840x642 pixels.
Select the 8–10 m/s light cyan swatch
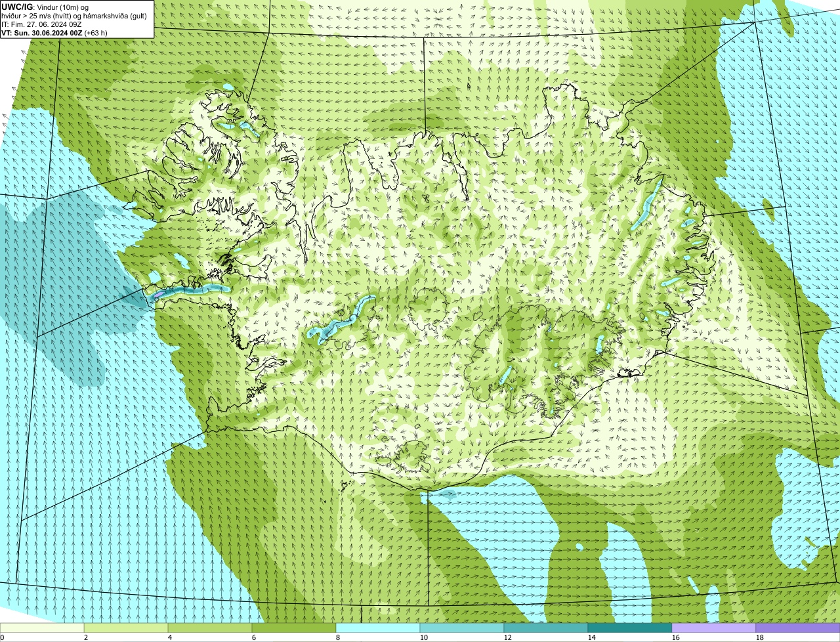click(x=378, y=628)
